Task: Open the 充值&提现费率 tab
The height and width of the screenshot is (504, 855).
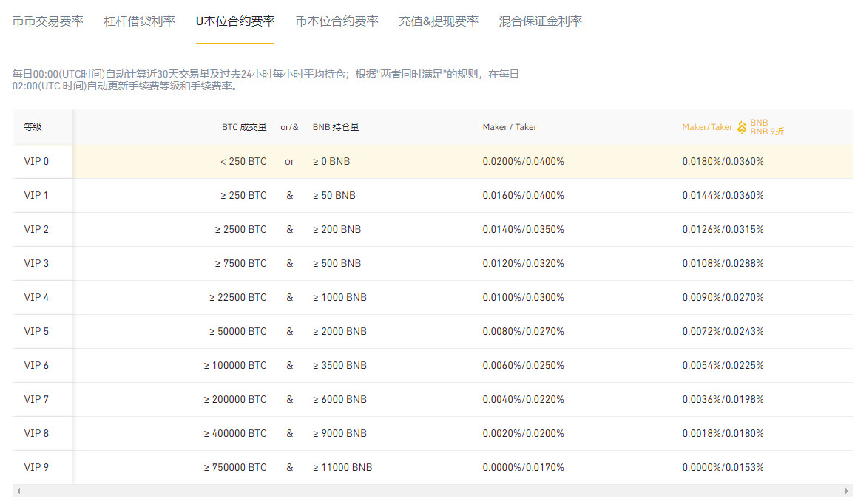Action: [x=439, y=21]
